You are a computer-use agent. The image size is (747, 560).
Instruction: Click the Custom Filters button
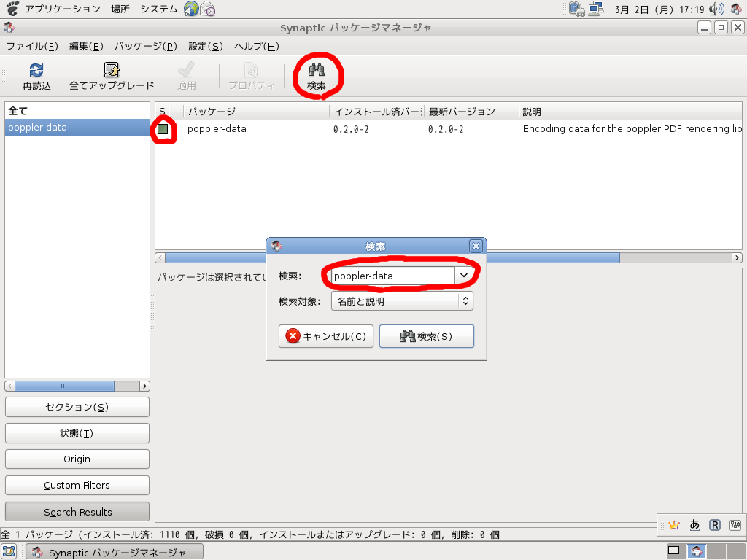[77, 485]
